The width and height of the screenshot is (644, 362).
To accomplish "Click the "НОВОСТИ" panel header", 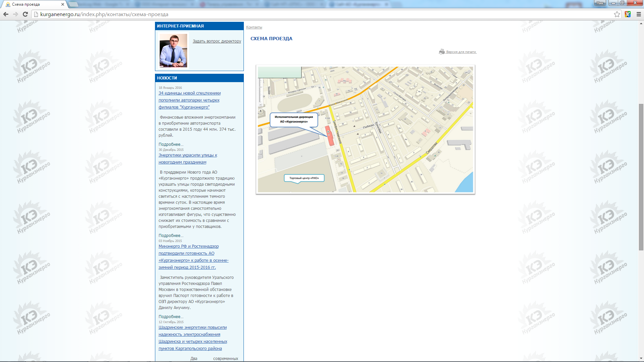I will (x=199, y=78).
